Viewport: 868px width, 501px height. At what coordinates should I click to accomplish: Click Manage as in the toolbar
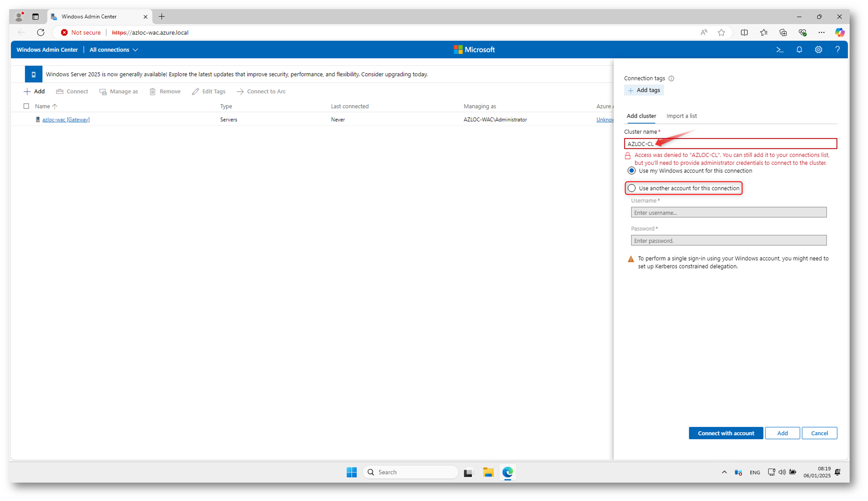pyautogui.click(x=119, y=92)
